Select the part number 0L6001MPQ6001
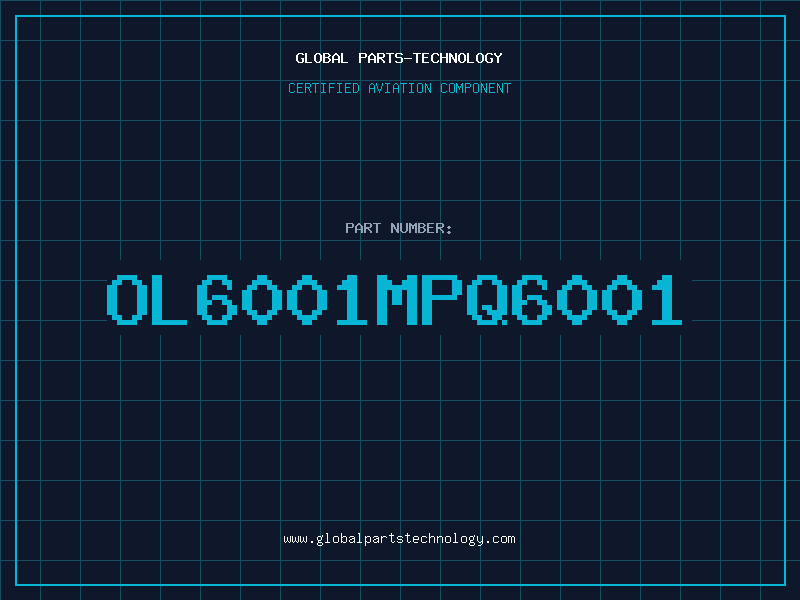800x600 pixels. point(394,299)
